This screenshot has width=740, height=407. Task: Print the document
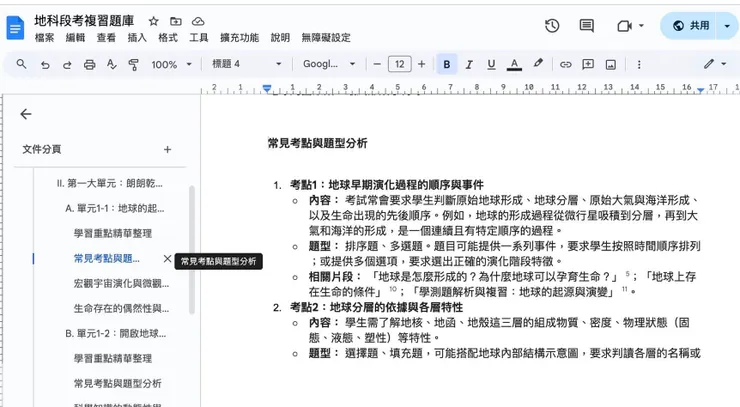coord(89,65)
